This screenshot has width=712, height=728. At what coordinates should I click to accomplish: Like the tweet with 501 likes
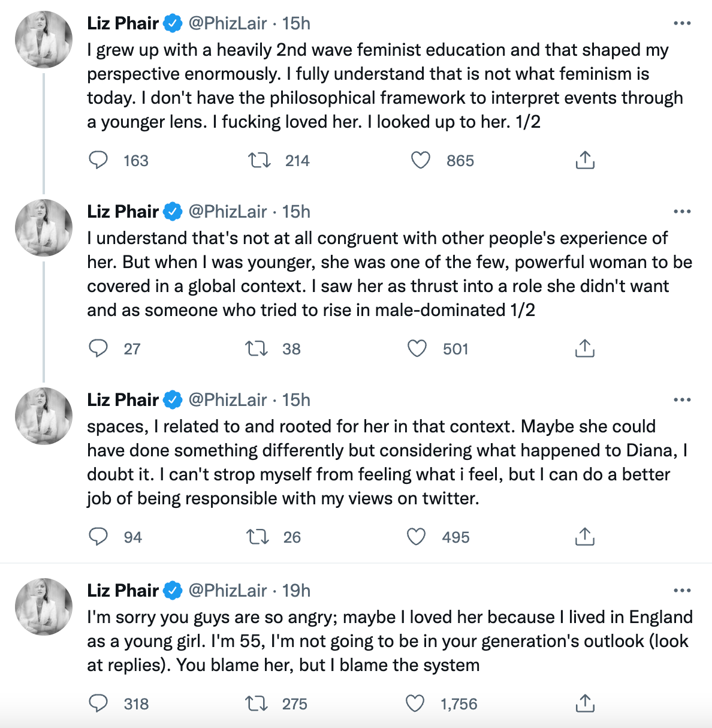(417, 348)
